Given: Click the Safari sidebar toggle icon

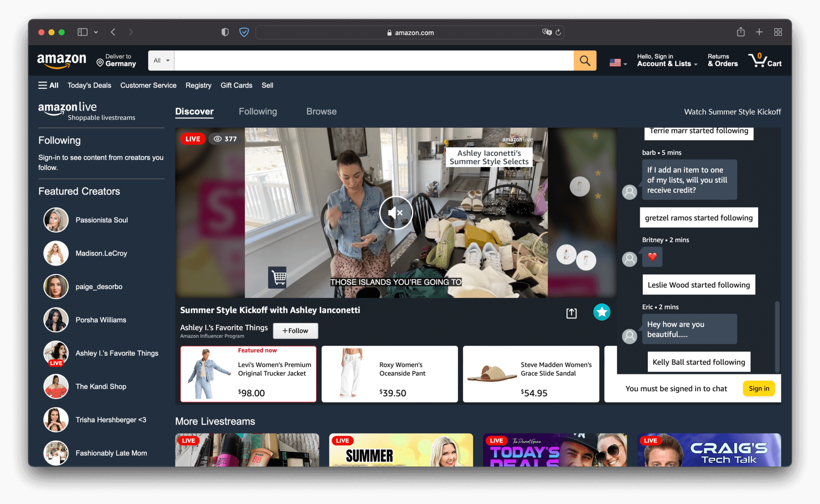Looking at the screenshot, I should pyautogui.click(x=82, y=32).
